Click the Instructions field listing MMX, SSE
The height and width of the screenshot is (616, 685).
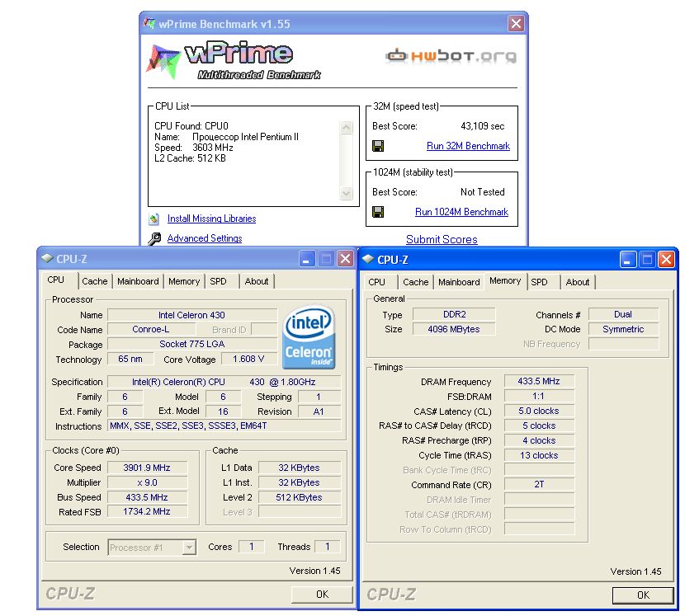pos(224,426)
